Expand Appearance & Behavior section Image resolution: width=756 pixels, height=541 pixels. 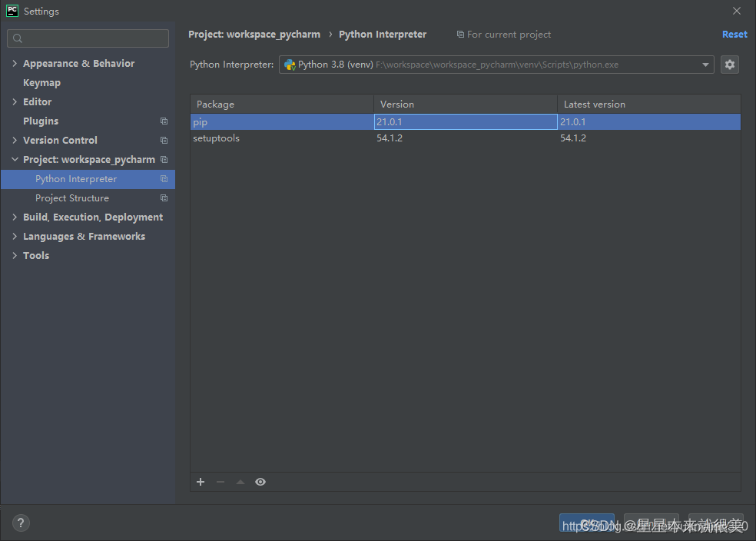[15, 63]
